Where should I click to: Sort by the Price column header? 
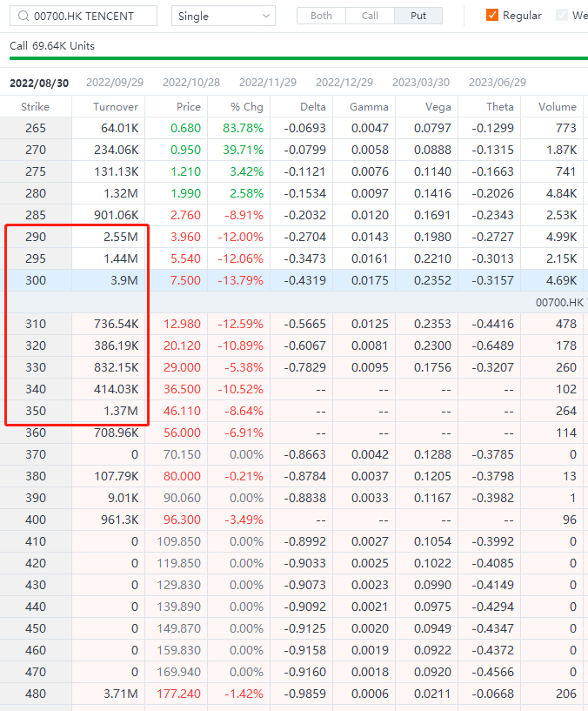(x=189, y=106)
